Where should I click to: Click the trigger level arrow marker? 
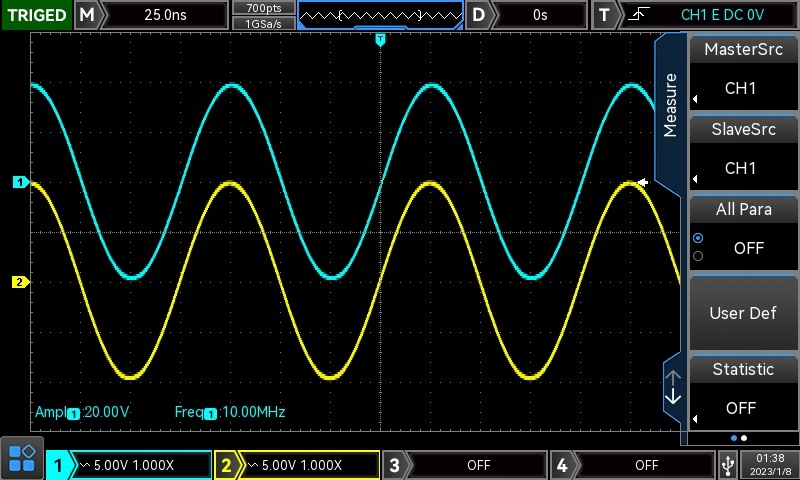[643, 182]
